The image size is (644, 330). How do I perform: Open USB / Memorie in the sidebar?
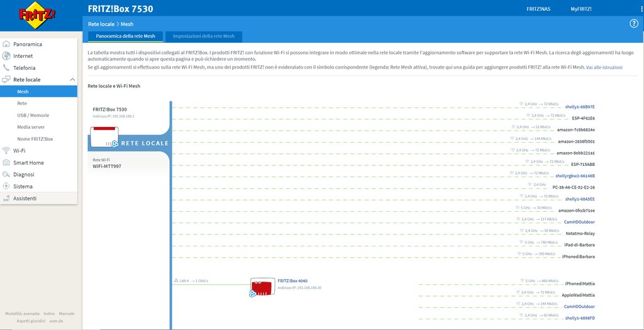pos(33,115)
